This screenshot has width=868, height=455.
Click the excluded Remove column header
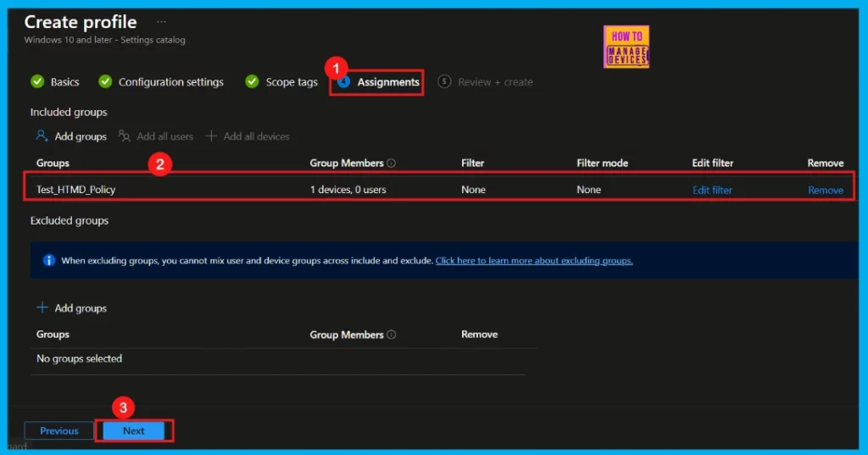(x=480, y=335)
